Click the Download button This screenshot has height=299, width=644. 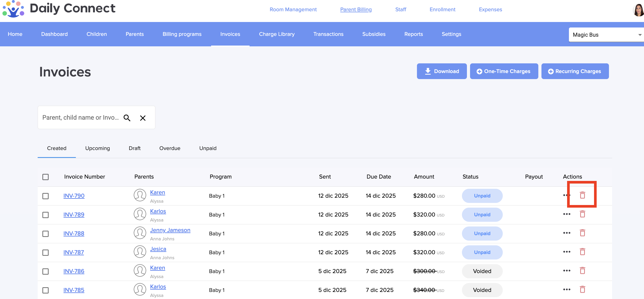point(442,71)
